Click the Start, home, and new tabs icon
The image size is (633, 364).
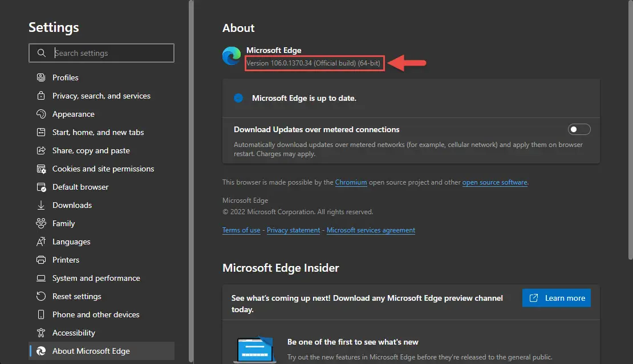pyautogui.click(x=40, y=132)
